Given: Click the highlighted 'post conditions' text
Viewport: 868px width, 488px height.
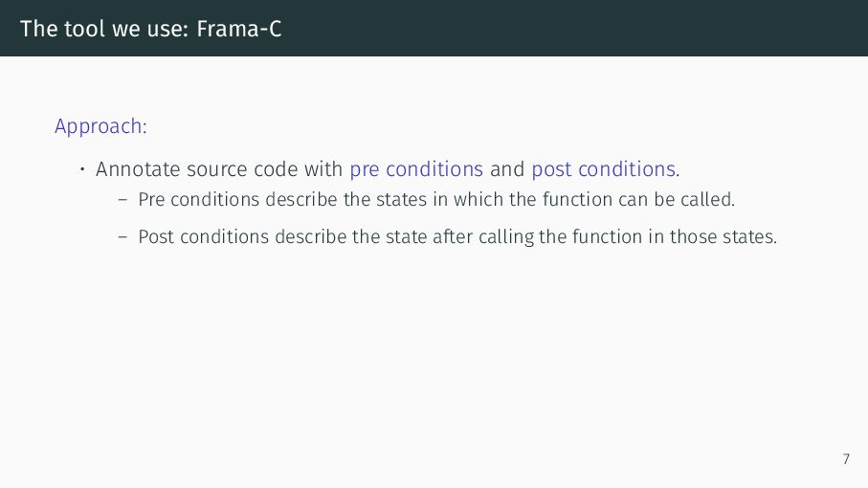Looking at the screenshot, I should coord(604,168).
